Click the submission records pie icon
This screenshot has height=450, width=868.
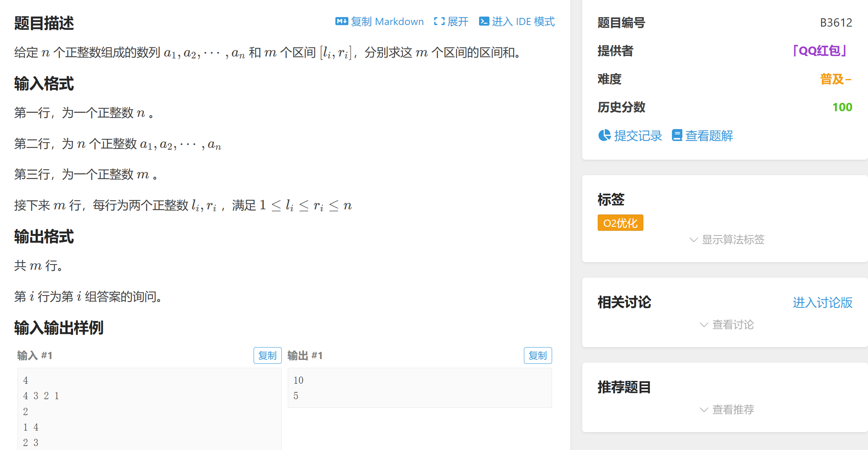604,135
